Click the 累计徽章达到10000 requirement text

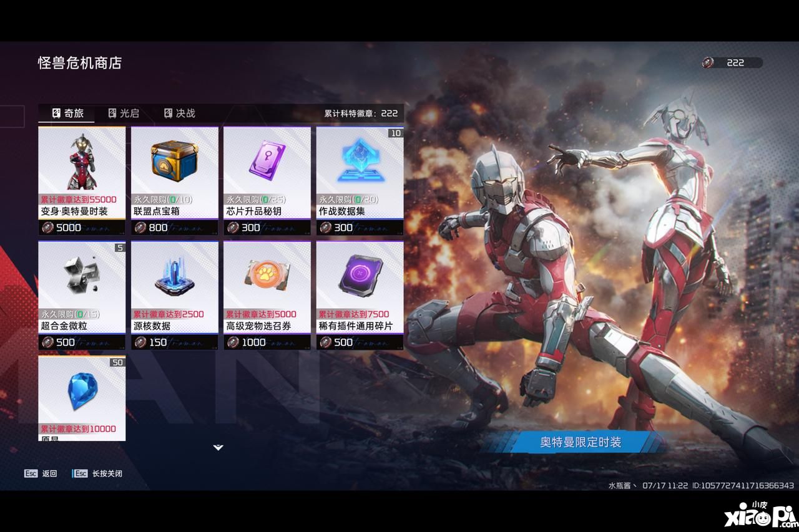(x=78, y=429)
